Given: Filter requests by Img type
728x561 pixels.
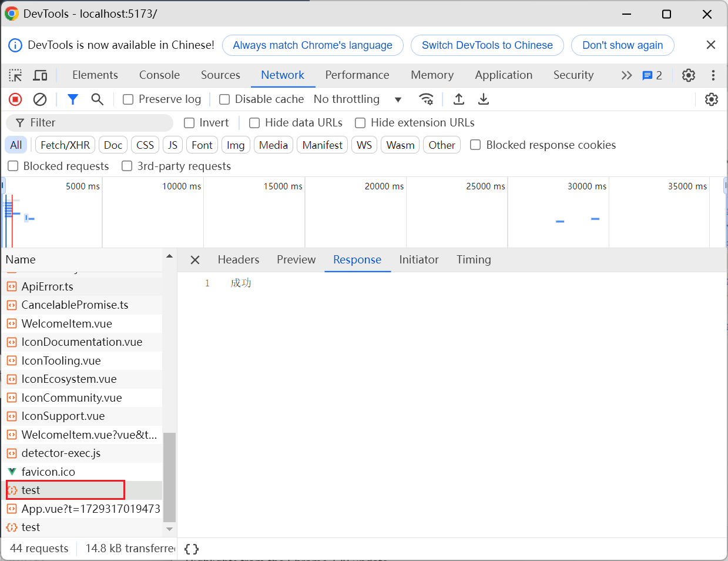Looking at the screenshot, I should pyautogui.click(x=236, y=145).
